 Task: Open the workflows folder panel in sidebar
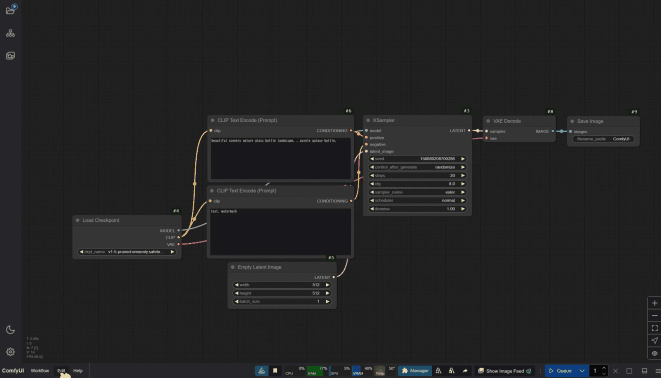pos(11,10)
